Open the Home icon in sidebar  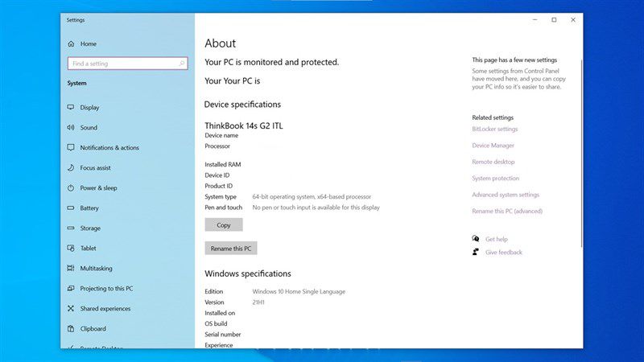[71, 43]
